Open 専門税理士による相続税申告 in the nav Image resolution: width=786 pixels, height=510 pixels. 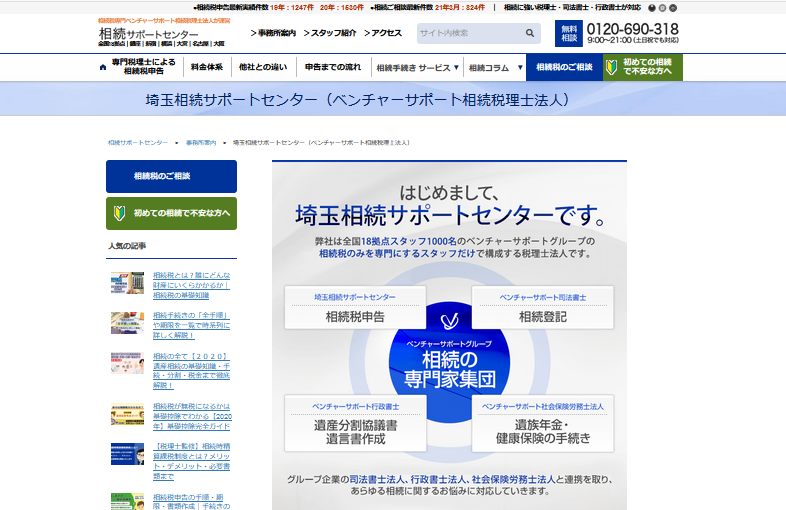click(143, 67)
